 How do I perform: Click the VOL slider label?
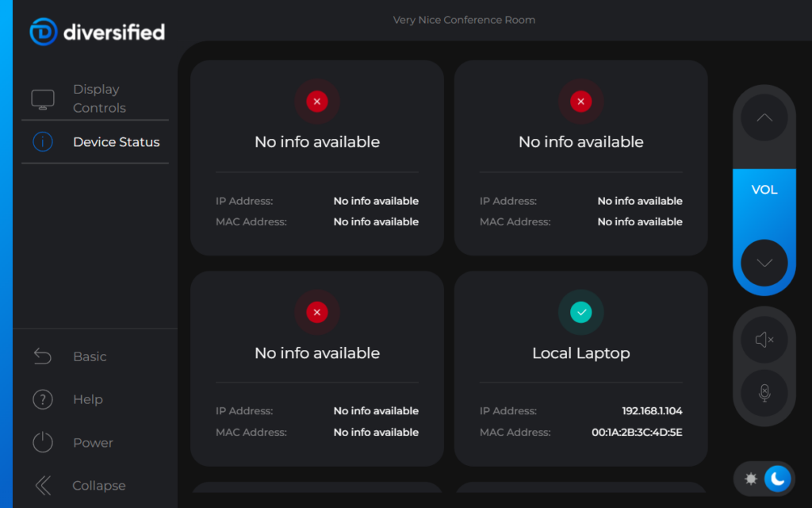coord(764,190)
